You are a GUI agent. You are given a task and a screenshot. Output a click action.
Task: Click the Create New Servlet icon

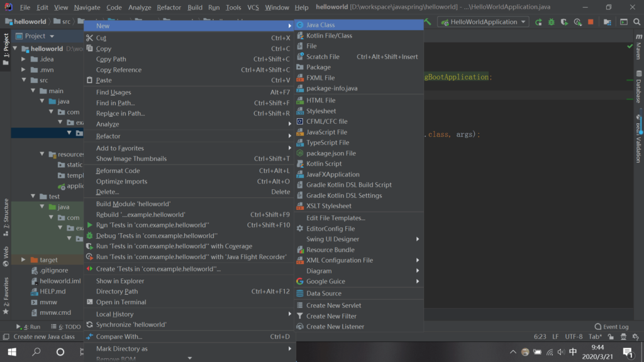tap(300, 305)
